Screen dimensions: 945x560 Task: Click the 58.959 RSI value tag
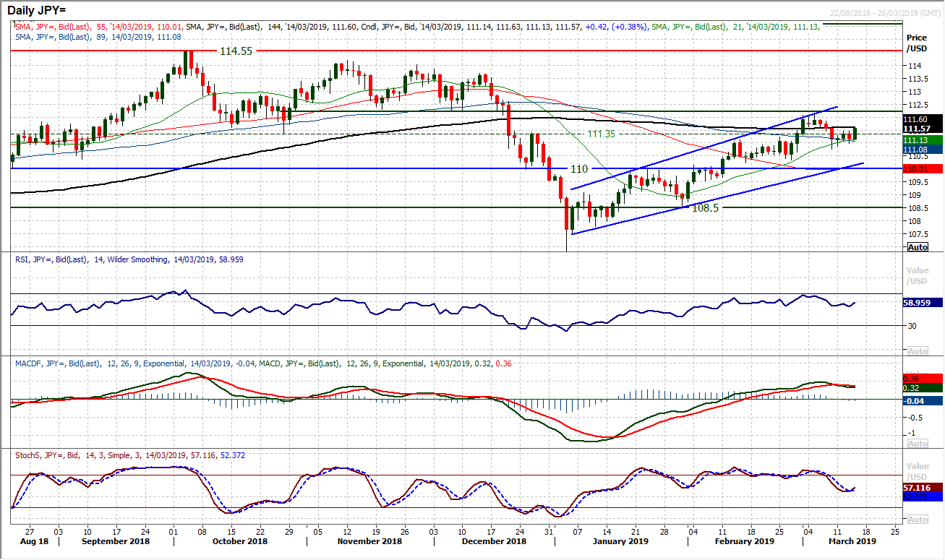coord(923,303)
